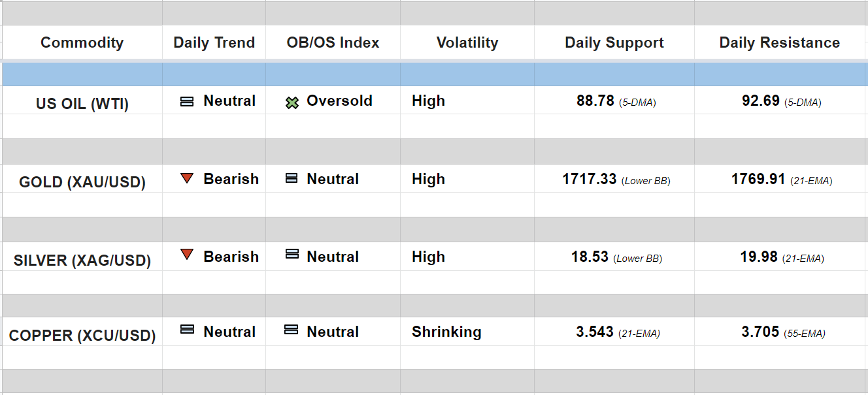Select the Volatility header cell
Image resolution: width=868 pixels, height=395 pixels.
point(467,43)
